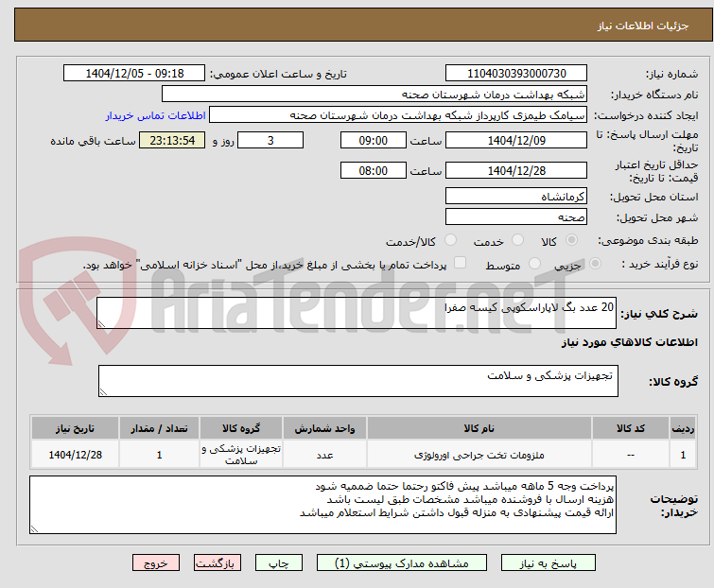Screen dimensions: 714x588
Task: Select the کالا radio button
Action: 571,240
